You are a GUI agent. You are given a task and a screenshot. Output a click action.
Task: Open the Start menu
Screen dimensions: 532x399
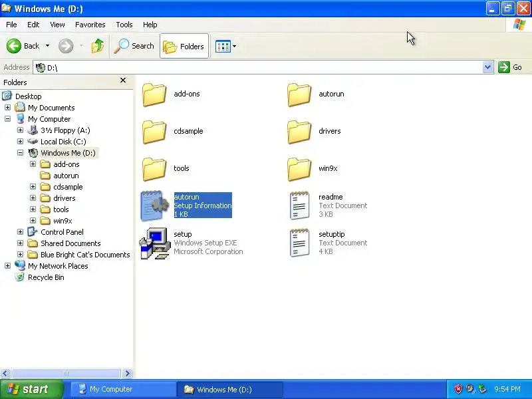tap(31, 389)
